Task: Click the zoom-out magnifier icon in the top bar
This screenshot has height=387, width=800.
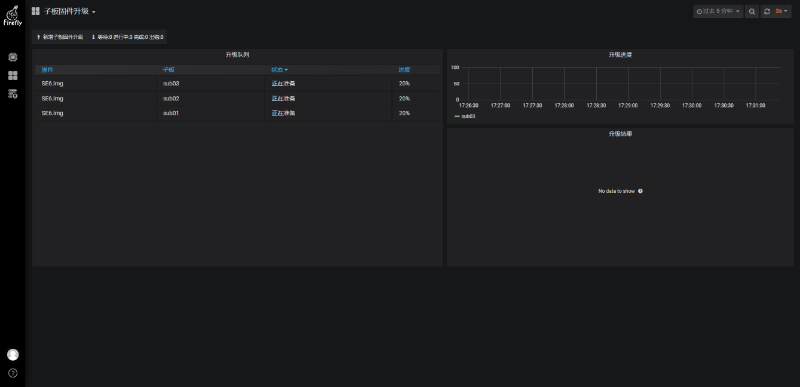Action: click(x=752, y=11)
